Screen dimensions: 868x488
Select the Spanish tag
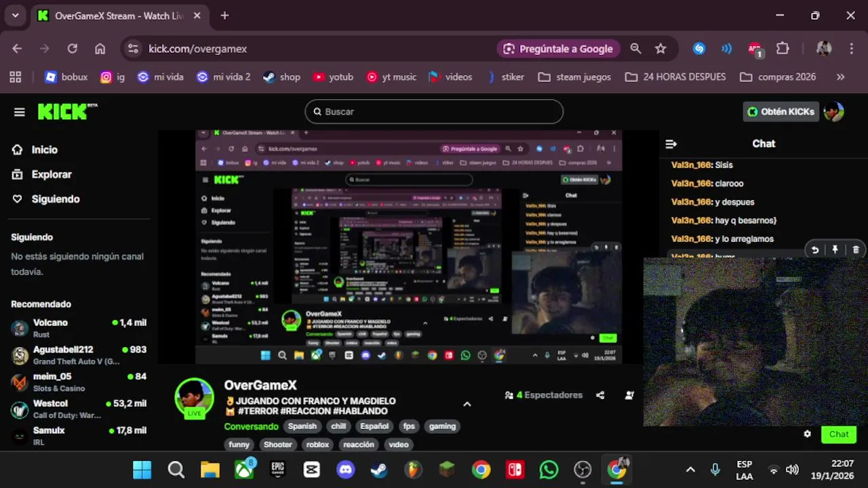[x=302, y=426]
